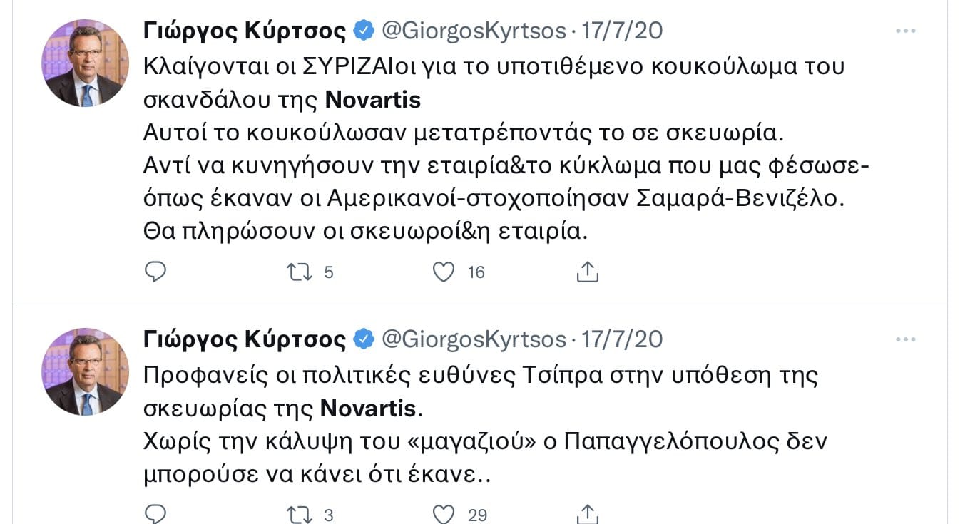Share the second tweet about Novartis σκευωρία
Image resolution: width=980 pixels, height=524 pixels.
pyautogui.click(x=587, y=513)
